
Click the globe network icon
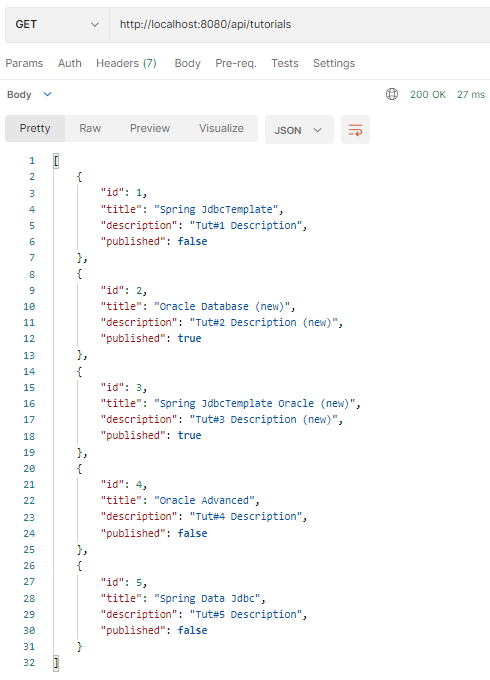tap(392, 94)
